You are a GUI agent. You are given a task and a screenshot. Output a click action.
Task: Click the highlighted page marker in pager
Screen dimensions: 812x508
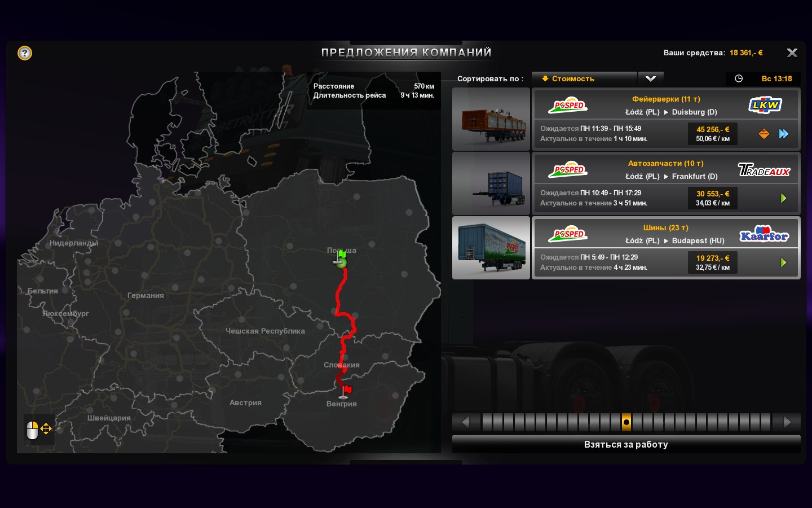626,422
